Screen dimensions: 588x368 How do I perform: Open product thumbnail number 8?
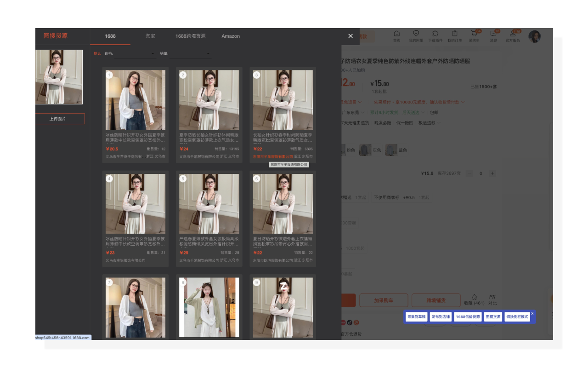[209, 307]
